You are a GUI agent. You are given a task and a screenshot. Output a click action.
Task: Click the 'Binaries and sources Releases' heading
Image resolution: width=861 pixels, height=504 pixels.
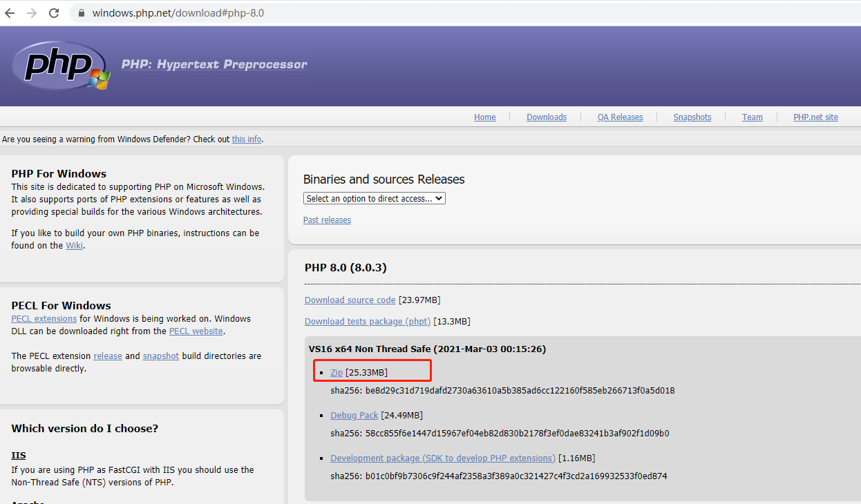[x=384, y=180]
